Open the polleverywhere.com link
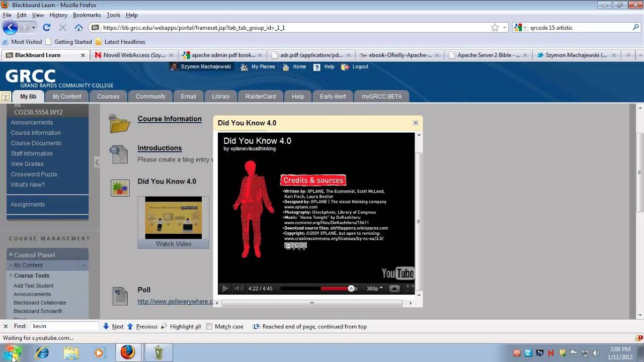The width and height of the screenshot is (644, 362). (175, 302)
